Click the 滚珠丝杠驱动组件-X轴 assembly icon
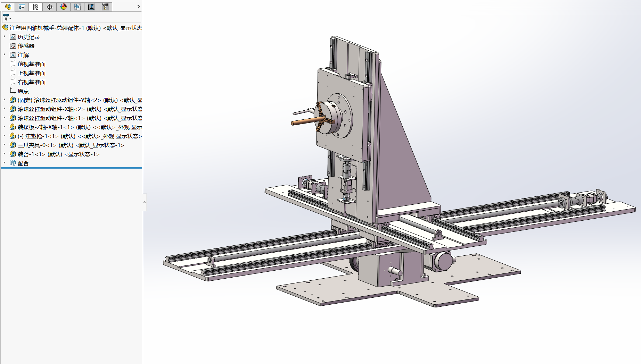Screen dimensions: 641x364 (x=13, y=109)
